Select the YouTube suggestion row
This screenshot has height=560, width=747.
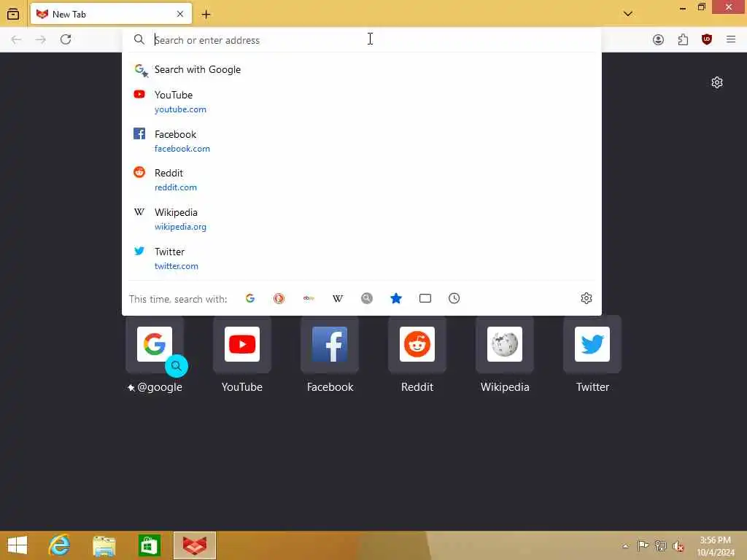(x=362, y=101)
